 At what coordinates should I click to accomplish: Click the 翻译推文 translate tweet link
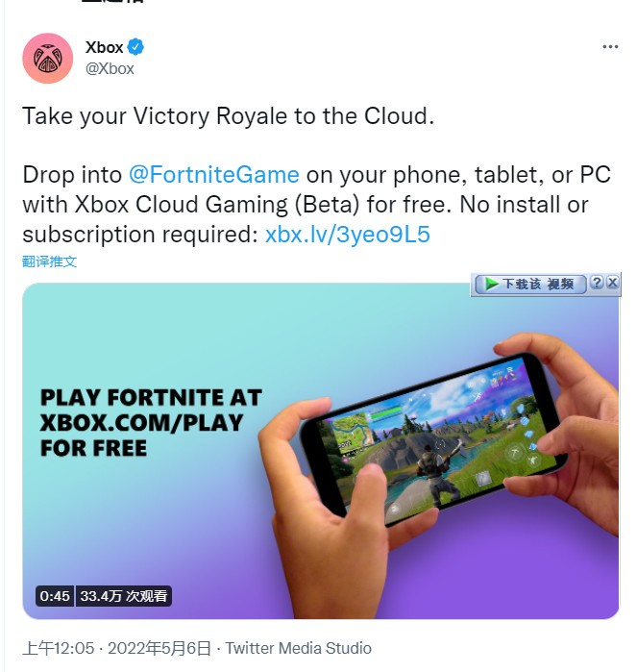(49, 261)
